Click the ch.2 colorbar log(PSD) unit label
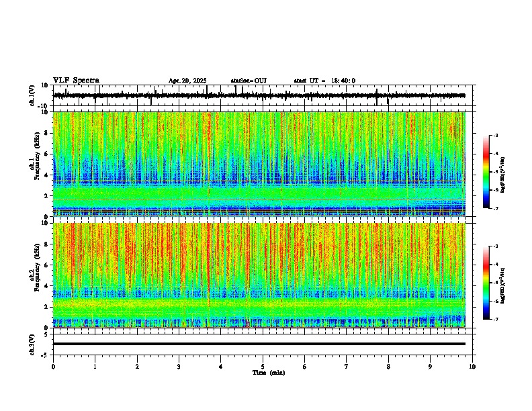The image size is (532, 411). (503, 285)
